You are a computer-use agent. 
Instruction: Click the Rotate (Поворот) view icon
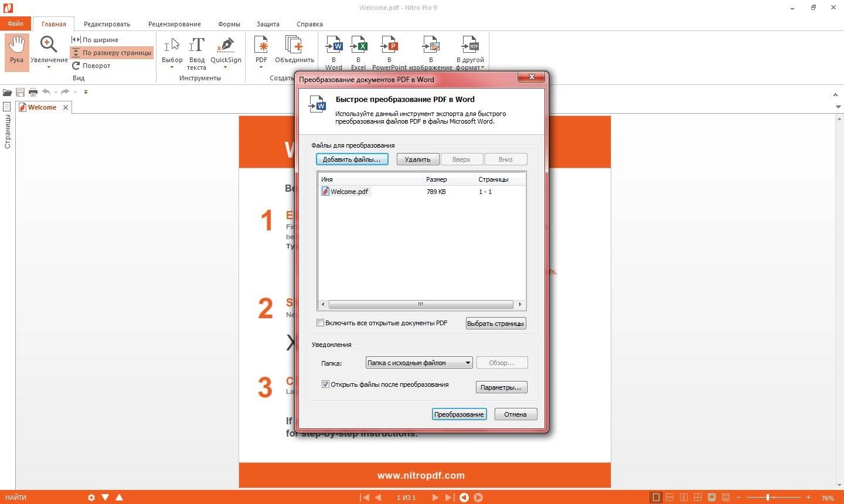tap(76, 66)
